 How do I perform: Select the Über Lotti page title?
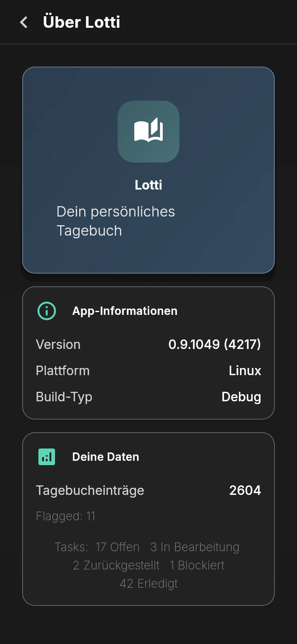coord(82,22)
